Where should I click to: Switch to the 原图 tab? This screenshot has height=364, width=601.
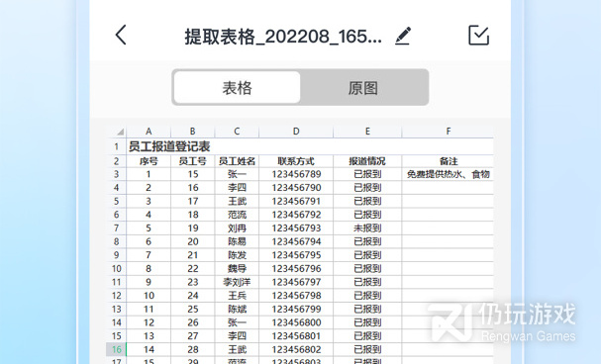[x=363, y=88]
